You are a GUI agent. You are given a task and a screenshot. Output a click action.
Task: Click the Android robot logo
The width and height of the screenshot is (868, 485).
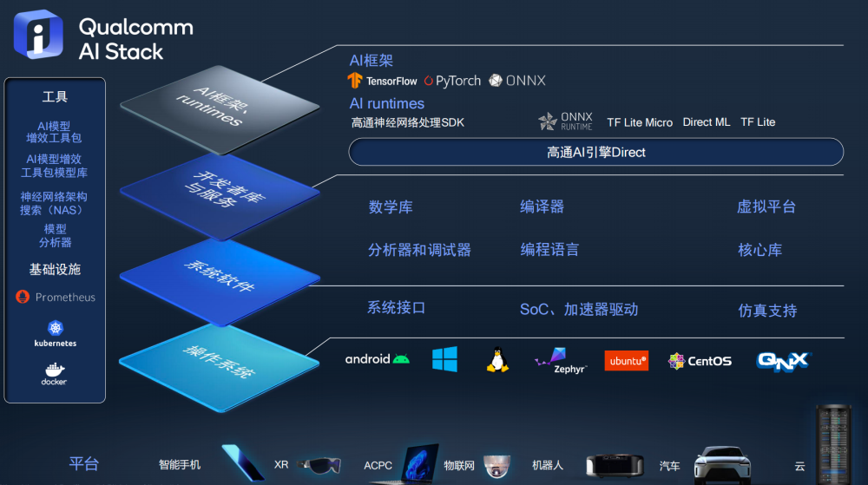(x=401, y=359)
